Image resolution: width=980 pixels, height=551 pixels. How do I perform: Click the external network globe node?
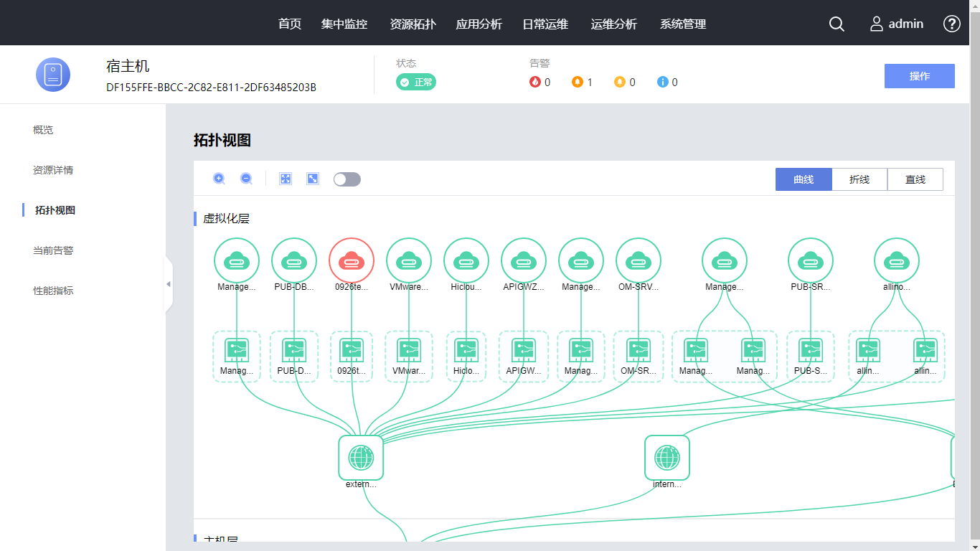pos(361,458)
